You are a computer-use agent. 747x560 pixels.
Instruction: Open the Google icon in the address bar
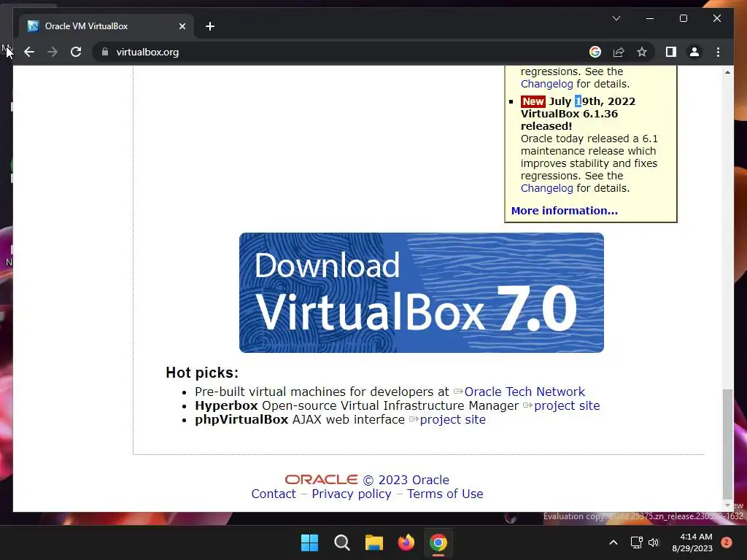tap(595, 52)
